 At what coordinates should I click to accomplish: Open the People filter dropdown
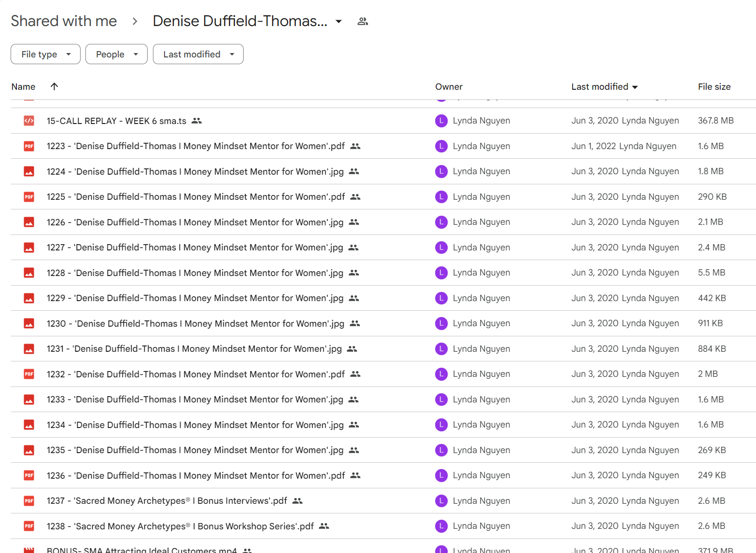[116, 54]
